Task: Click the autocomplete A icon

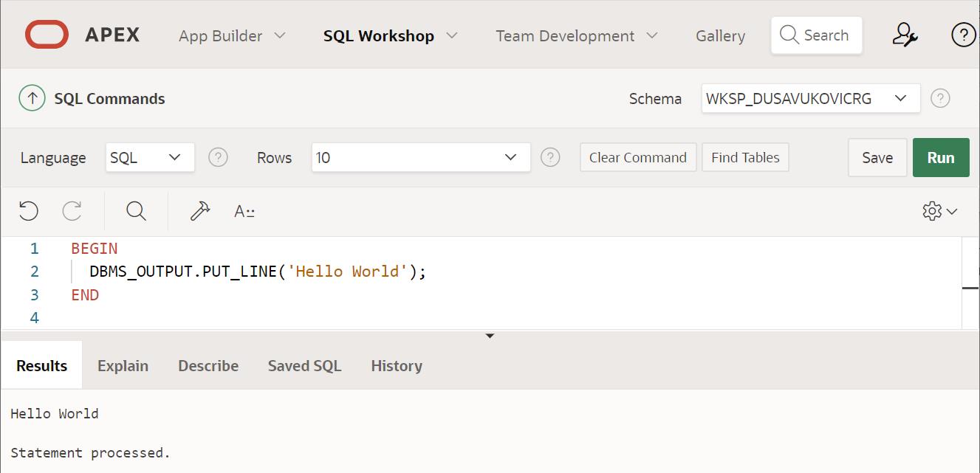Action: click(244, 212)
